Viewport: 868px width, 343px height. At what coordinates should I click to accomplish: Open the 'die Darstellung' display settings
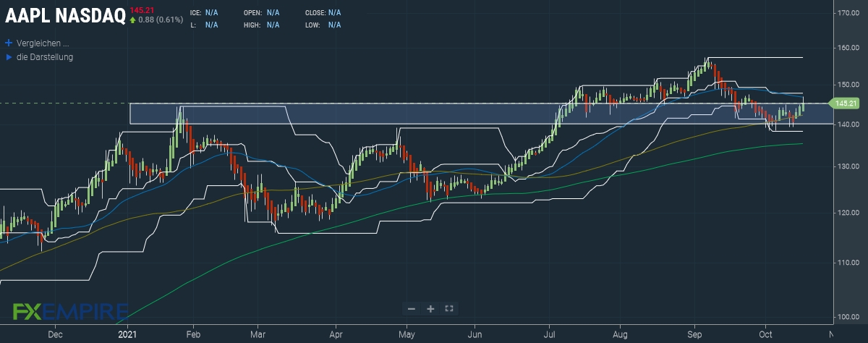tap(45, 56)
